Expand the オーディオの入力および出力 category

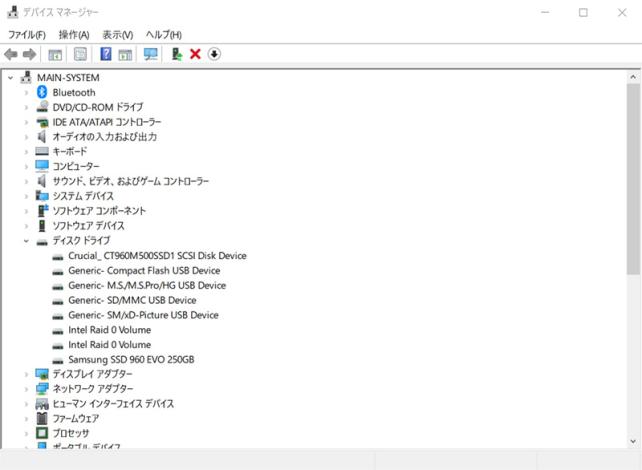[26, 137]
